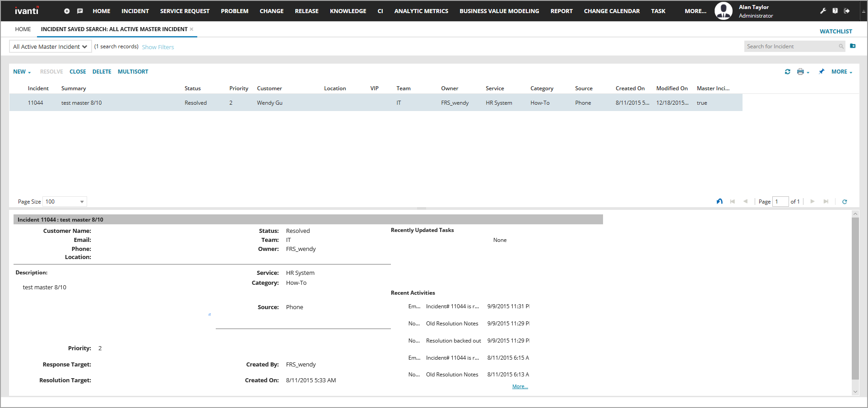Click the saved searches folder-star icon
The width and height of the screenshot is (868, 408).
pyautogui.click(x=853, y=46)
